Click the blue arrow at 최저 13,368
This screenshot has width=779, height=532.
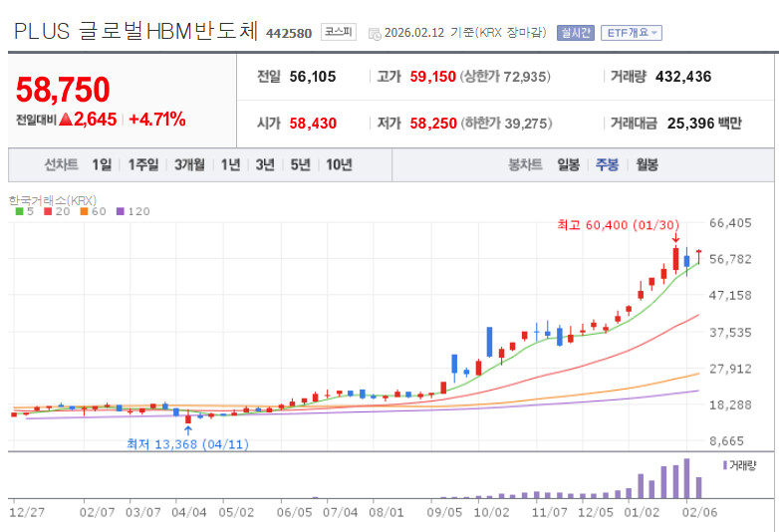click(188, 430)
